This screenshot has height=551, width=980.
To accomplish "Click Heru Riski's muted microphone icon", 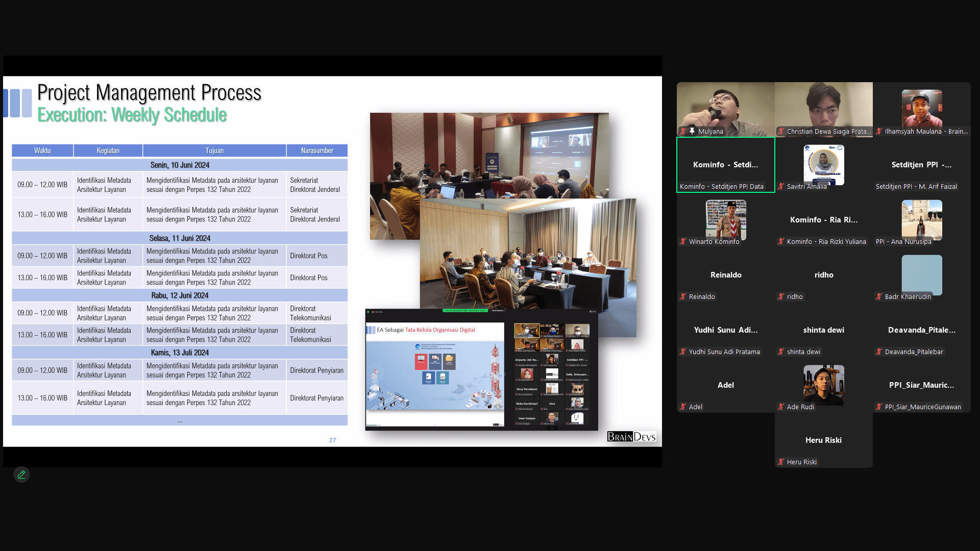I will pyautogui.click(x=781, y=462).
